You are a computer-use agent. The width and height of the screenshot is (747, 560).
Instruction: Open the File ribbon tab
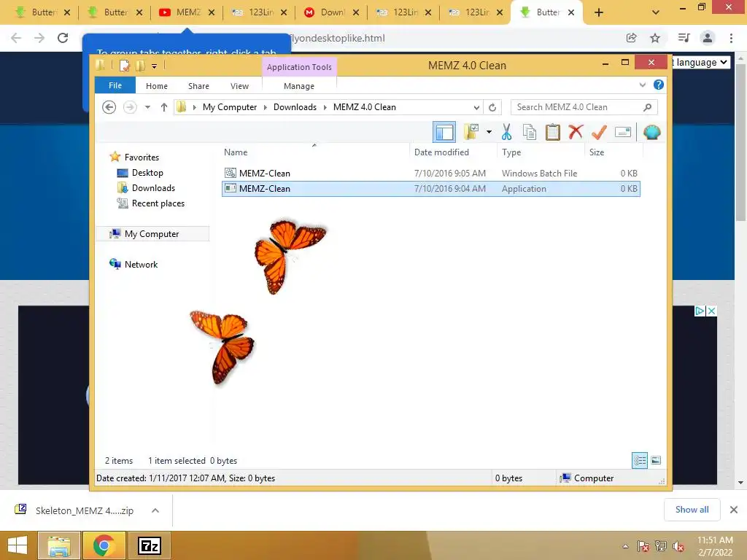(115, 85)
